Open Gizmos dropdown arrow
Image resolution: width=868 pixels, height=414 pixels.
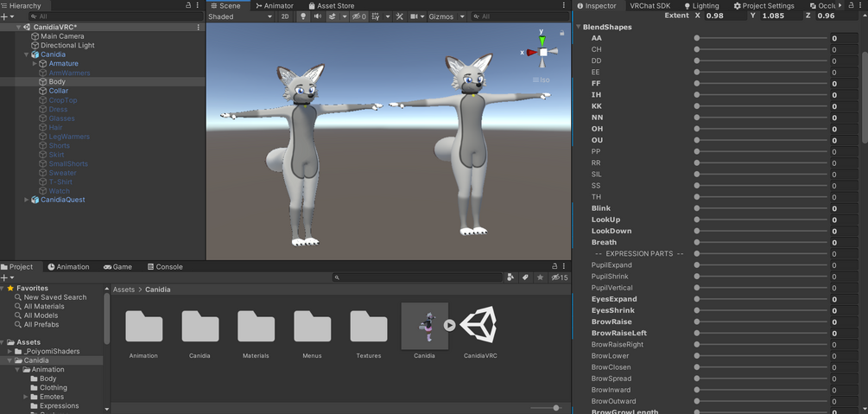click(460, 16)
